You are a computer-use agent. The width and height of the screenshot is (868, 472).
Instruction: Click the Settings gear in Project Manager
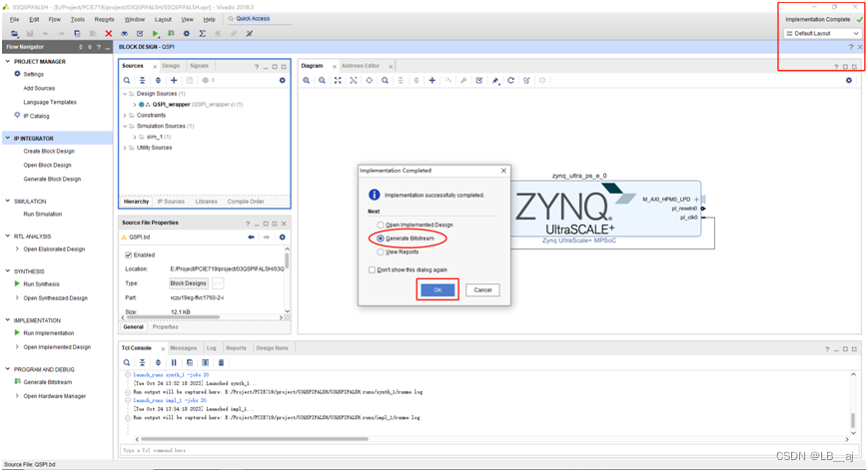[17, 74]
